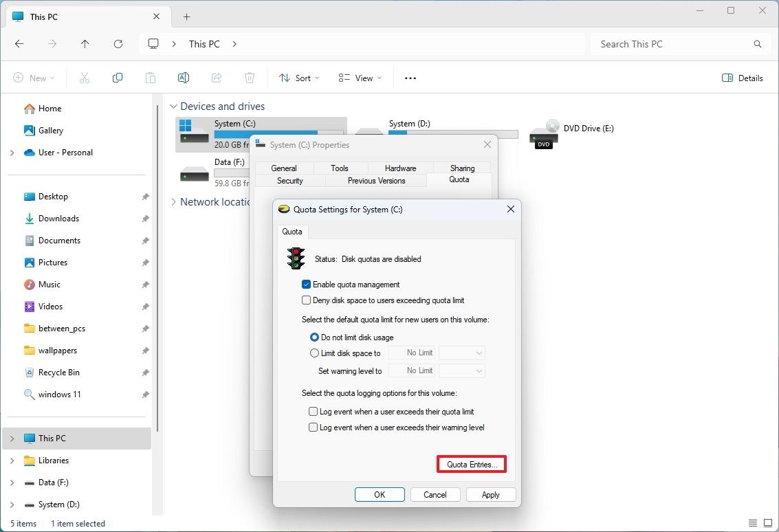Refresh the This PC view
This screenshot has width=779, height=532.
118,43
